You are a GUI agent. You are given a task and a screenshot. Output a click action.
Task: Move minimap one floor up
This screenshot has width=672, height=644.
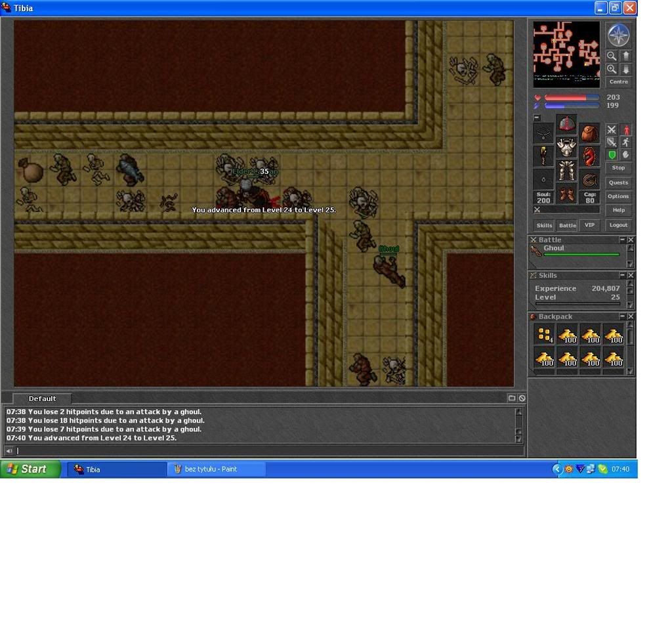click(x=625, y=56)
